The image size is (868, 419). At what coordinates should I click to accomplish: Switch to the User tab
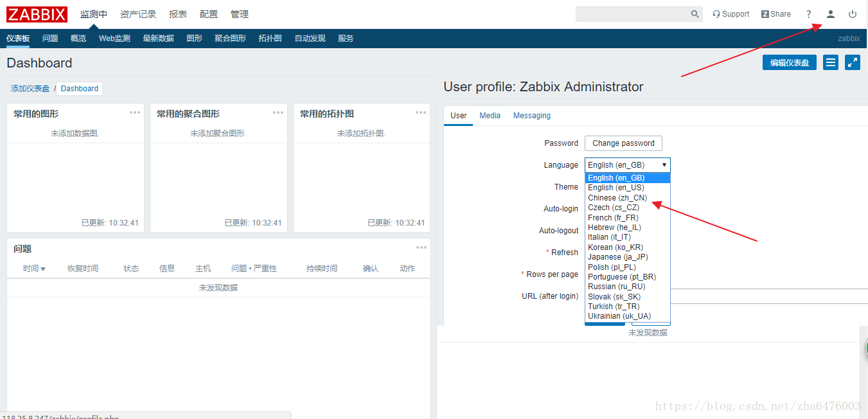459,116
